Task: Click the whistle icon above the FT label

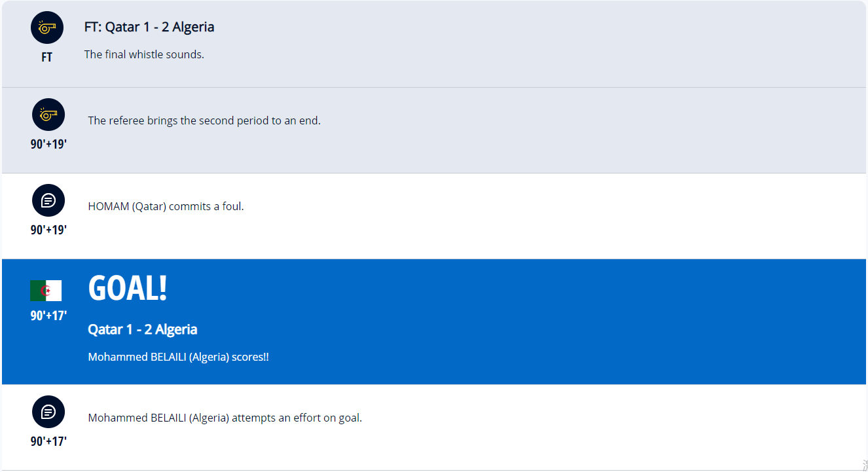Action: click(x=47, y=27)
